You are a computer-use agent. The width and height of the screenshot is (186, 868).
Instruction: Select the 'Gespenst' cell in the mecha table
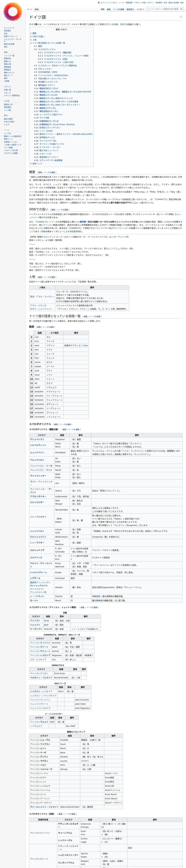pos(62,439)
